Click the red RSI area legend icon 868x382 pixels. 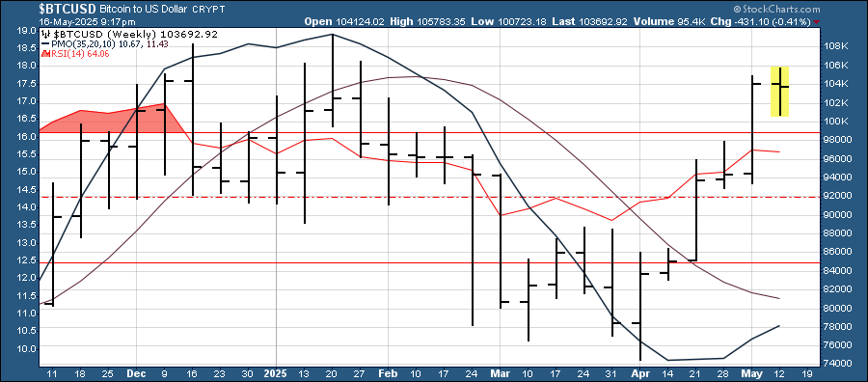click(45, 53)
